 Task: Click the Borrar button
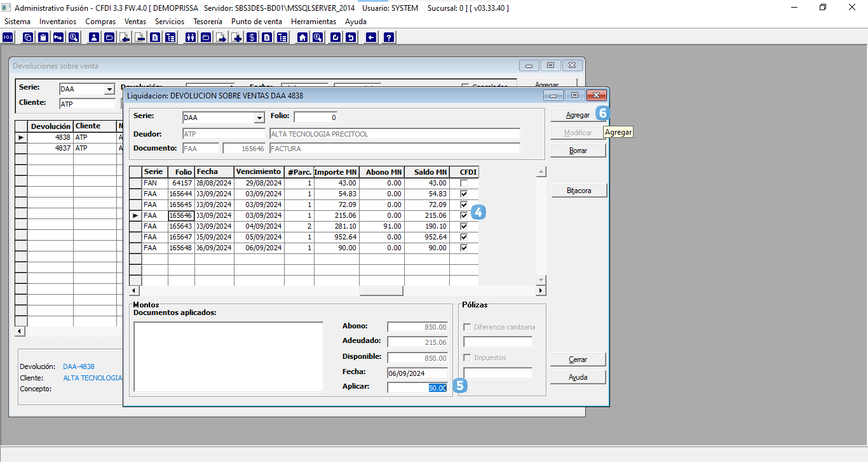[578, 151]
